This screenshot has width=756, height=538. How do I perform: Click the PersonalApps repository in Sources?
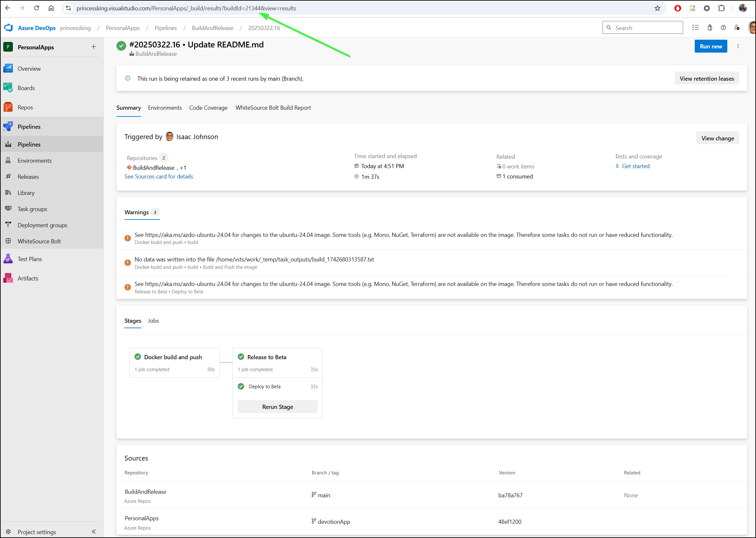pos(142,518)
